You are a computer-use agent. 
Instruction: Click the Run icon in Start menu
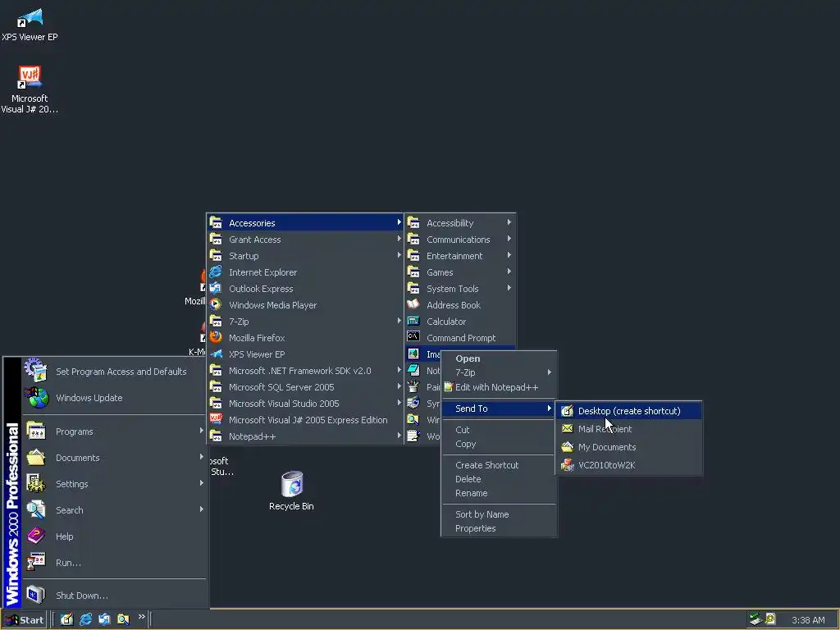[36, 562]
